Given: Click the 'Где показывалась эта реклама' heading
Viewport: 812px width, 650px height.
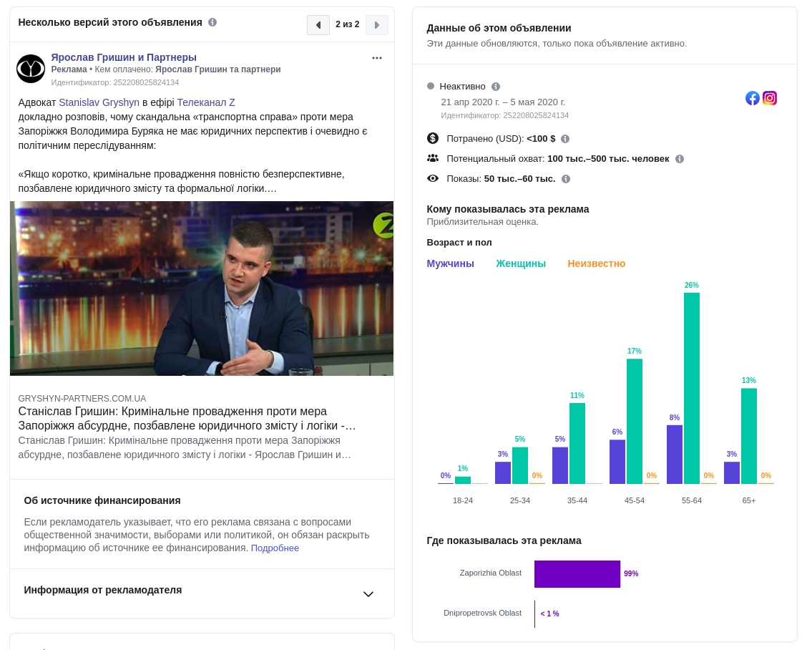Looking at the screenshot, I should coord(504,540).
